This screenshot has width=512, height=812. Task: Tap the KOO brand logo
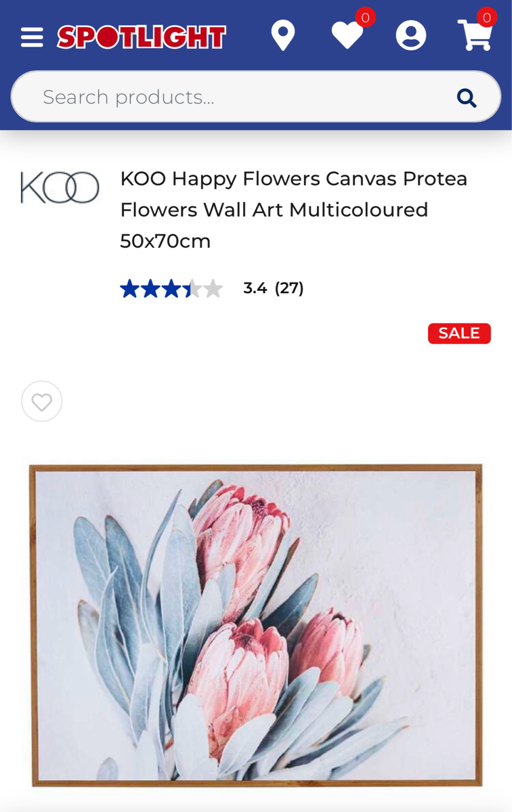[x=60, y=187]
